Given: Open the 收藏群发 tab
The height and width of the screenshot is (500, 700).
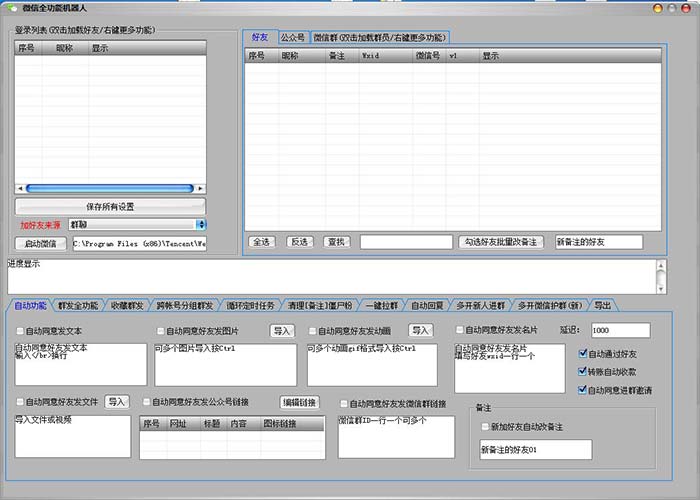Looking at the screenshot, I should pyautogui.click(x=127, y=306).
